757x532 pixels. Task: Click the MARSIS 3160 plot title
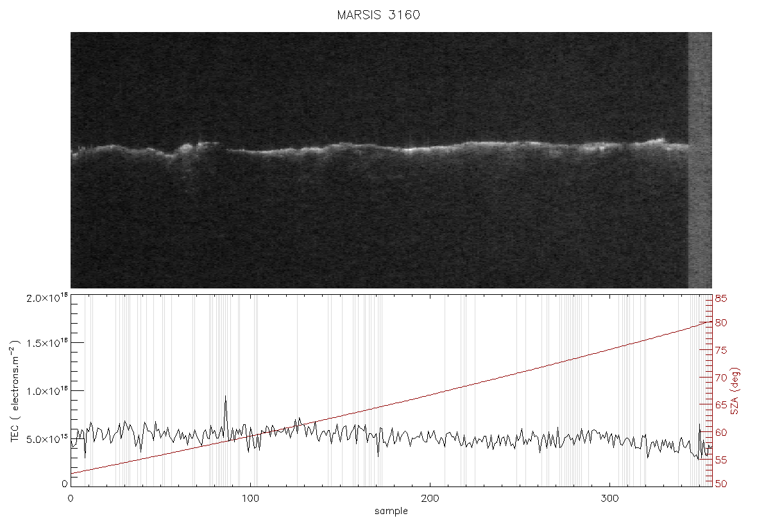click(x=378, y=15)
